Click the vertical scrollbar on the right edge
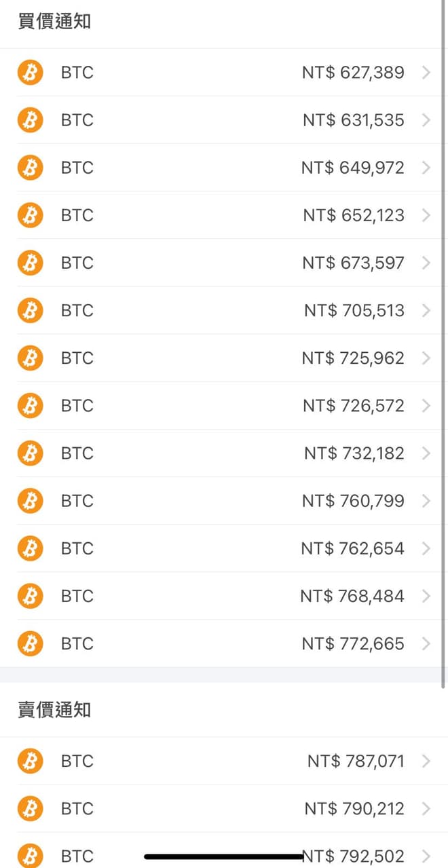Viewport: 448px width, 868px height. (444, 339)
